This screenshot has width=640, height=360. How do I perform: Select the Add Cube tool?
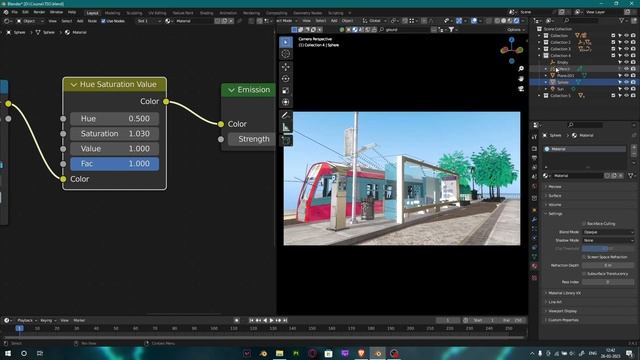click(286, 141)
